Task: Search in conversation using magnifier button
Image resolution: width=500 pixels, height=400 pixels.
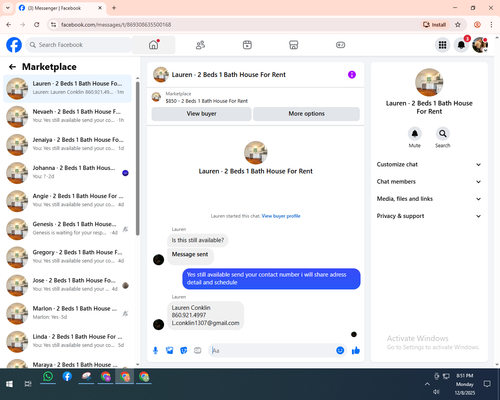Action: 443,134
